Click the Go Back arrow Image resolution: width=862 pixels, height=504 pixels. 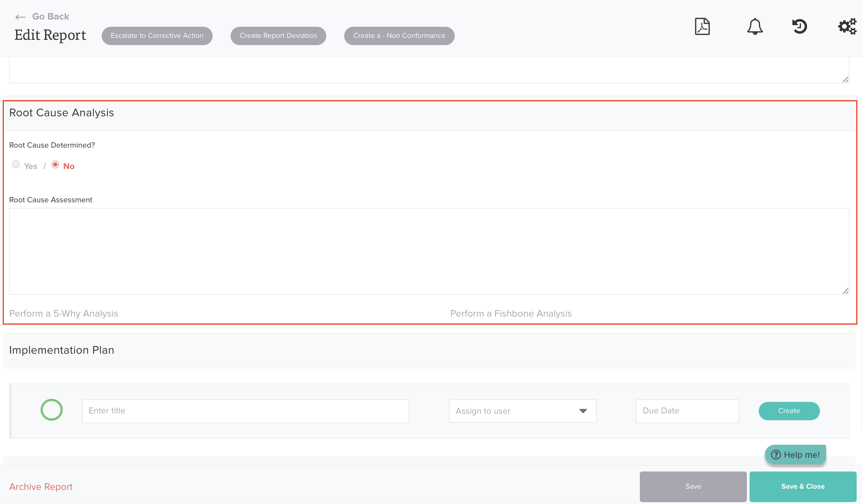tap(21, 17)
